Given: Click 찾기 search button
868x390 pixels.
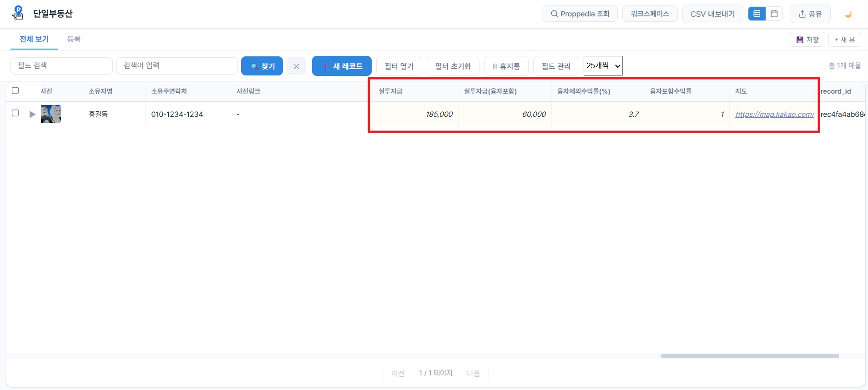Looking at the screenshot, I should tap(262, 66).
